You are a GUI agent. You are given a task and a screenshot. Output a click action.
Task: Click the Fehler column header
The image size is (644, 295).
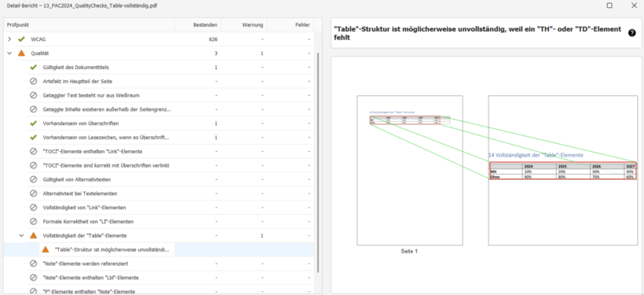(x=291, y=24)
